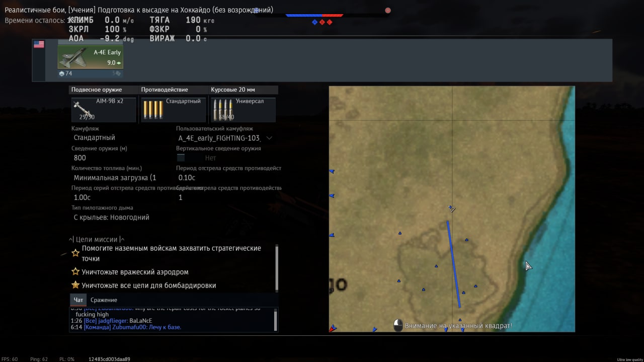This screenshot has height=362, width=644.
Task: Click the red circle indicator at top
Action: click(388, 10)
